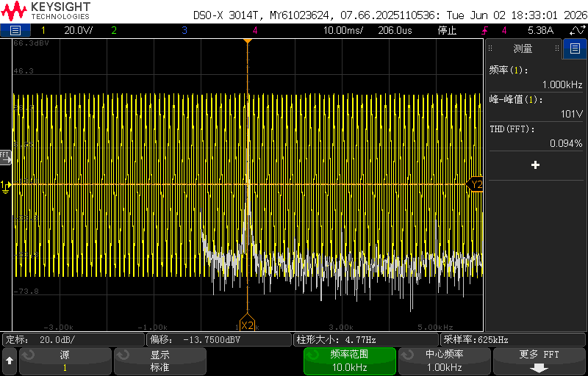Select the channel 1 ground level marker

(x=5, y=186)
